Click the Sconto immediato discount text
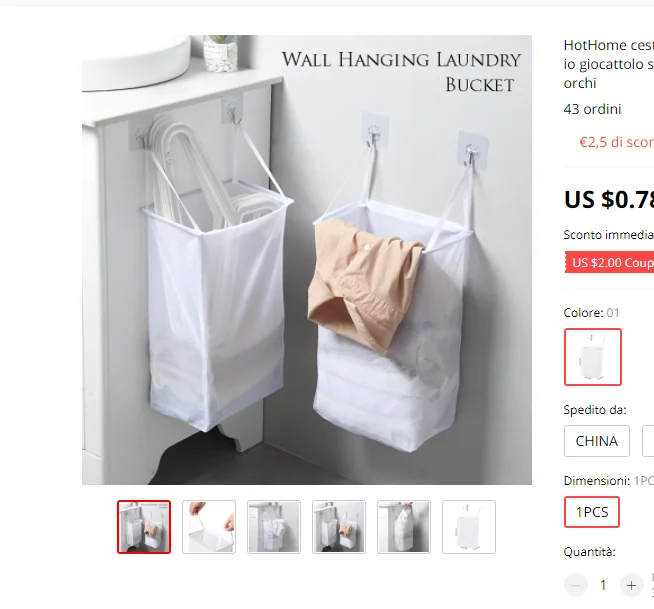This screenshot has height=609, width=654. click(609, 234)
